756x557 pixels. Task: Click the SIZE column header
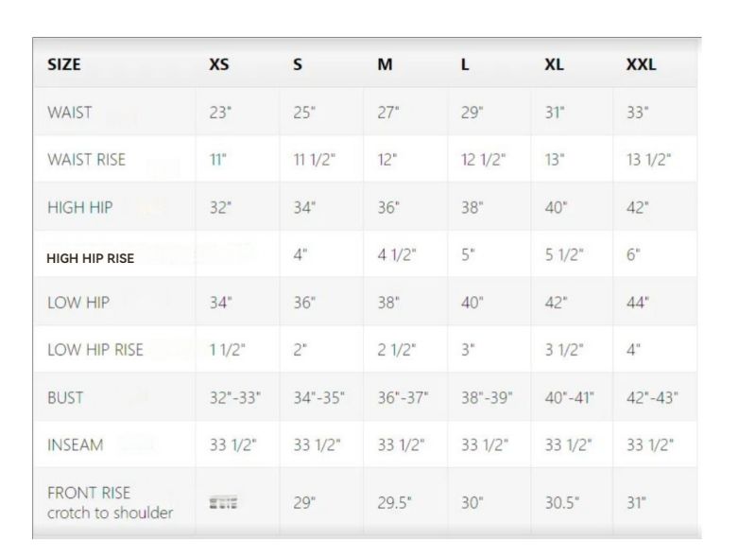(63, 64)
